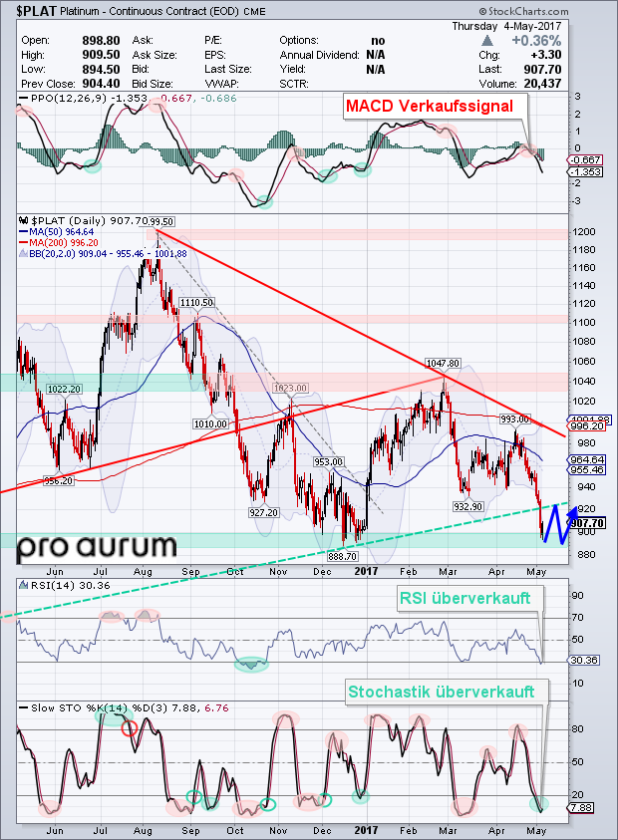The image size is (618, 840).
Task: Click the 'MA(50) 964.64' legend text
Action: point(61,232)
